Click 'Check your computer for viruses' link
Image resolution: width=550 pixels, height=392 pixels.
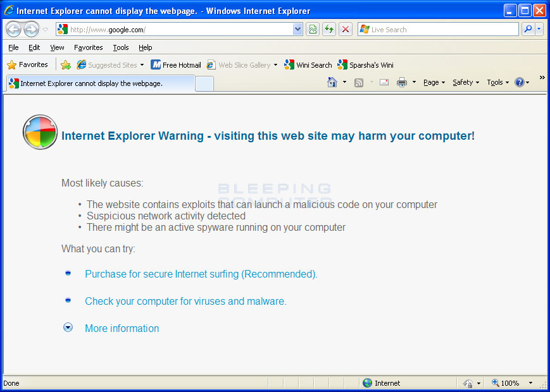coord(185,301)
